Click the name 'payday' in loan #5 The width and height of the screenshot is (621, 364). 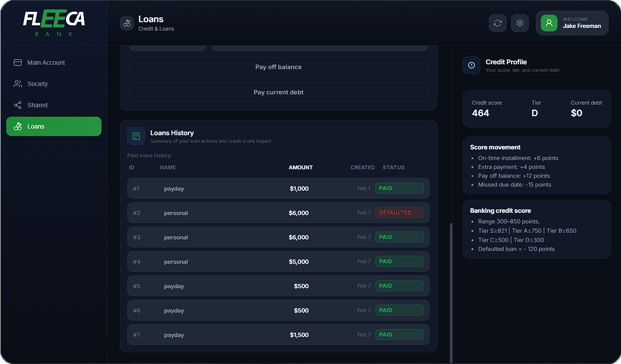[x=174, y=286]
